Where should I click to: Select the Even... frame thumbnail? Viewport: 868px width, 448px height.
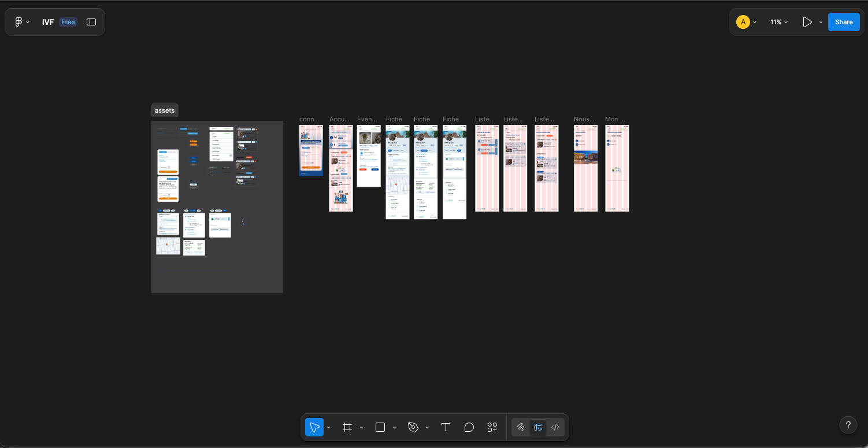tap(369, 156)
